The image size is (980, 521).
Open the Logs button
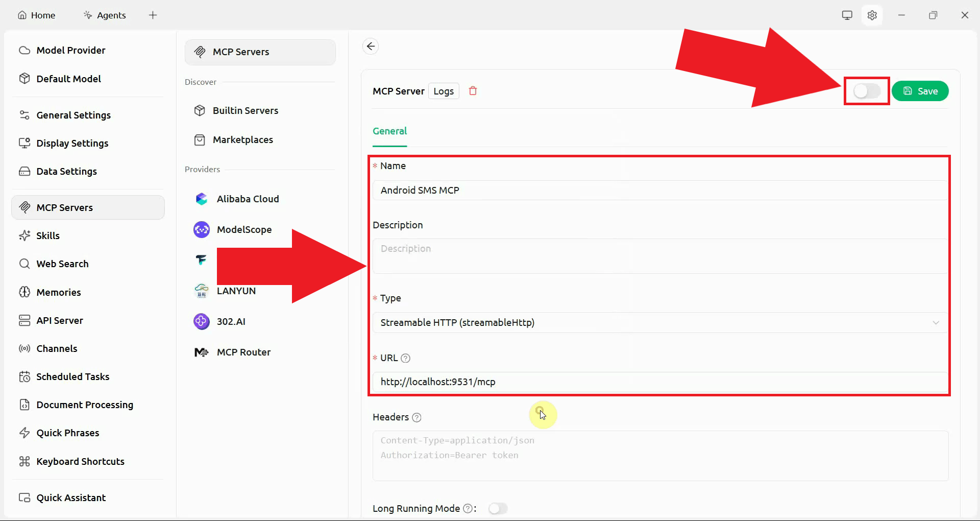[444, 91]
